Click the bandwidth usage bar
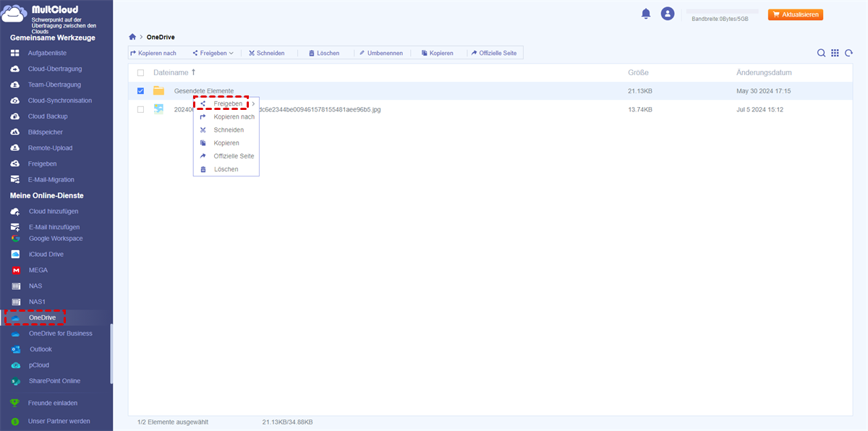 coord(724,12)
